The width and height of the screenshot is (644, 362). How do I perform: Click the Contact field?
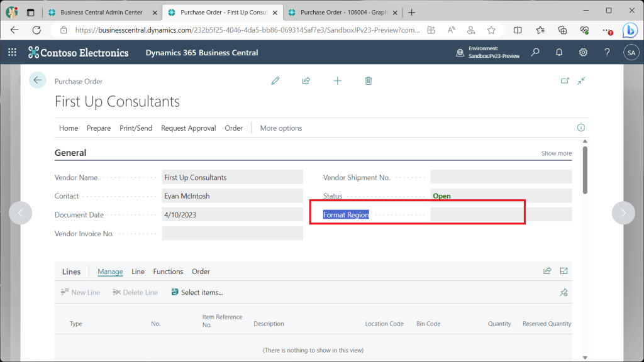point(233,196)
